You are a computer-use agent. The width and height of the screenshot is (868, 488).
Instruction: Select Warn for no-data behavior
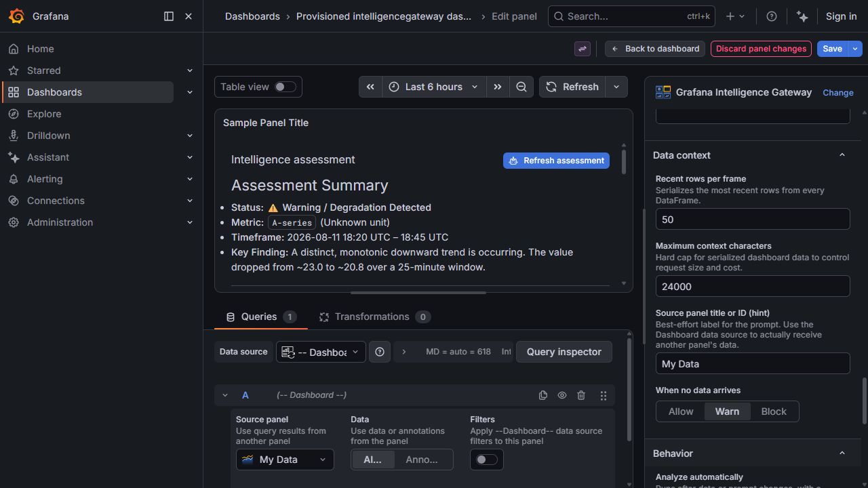[727, 411]
